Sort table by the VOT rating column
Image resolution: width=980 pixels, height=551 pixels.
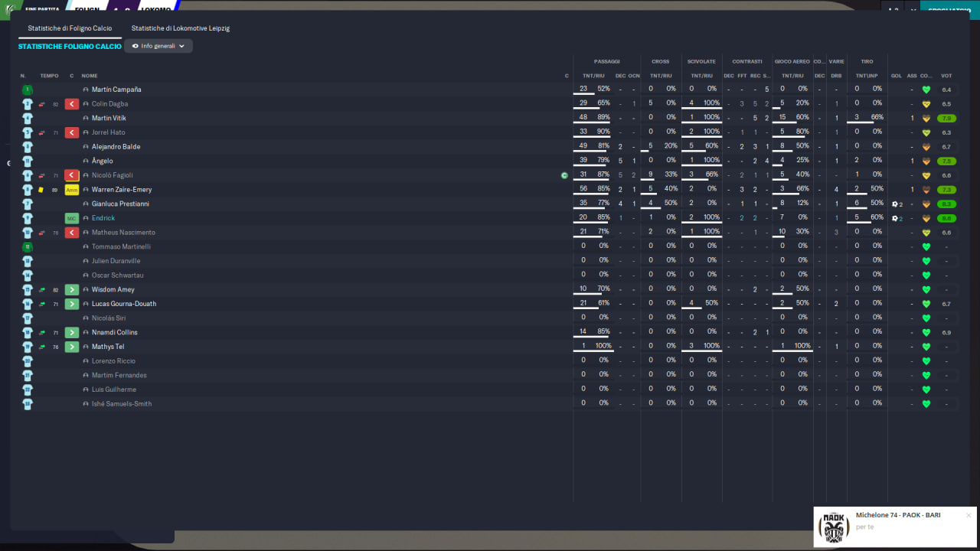click(946, 76)
